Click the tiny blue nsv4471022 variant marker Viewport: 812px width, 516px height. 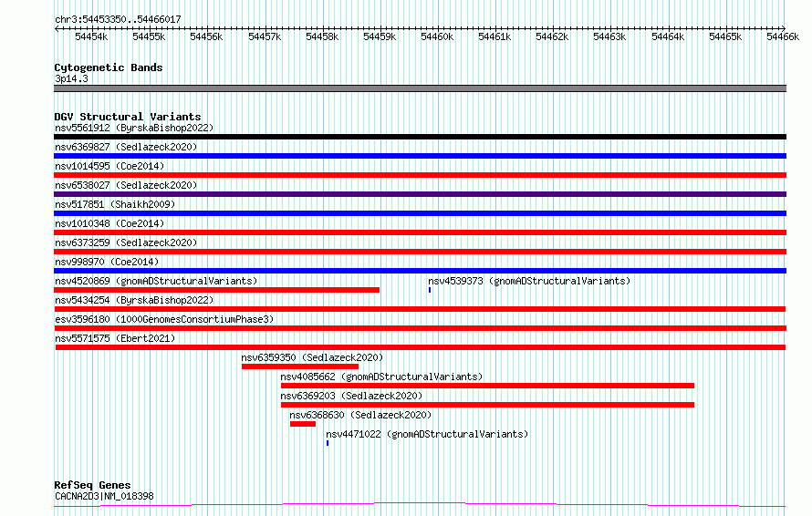(328, 443)
